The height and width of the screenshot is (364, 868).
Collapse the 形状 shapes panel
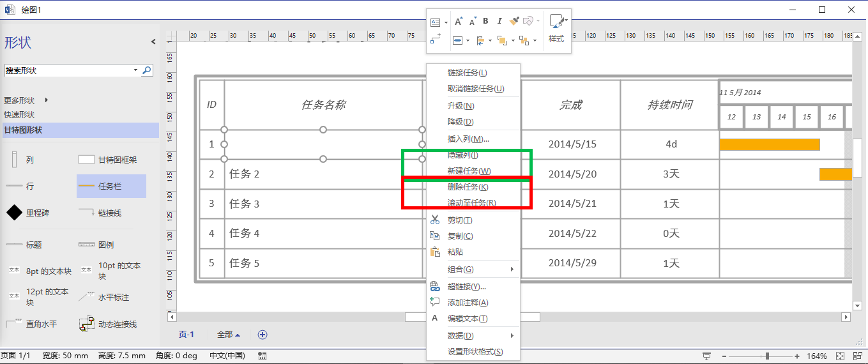point(153,42)
